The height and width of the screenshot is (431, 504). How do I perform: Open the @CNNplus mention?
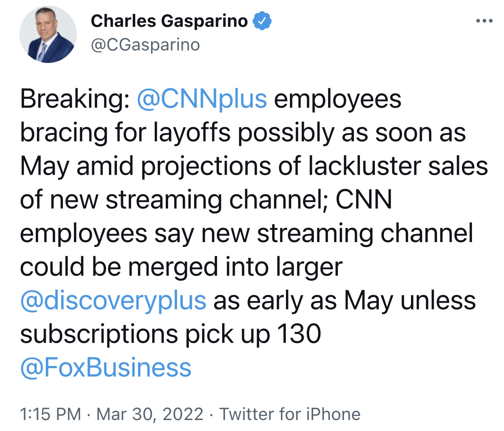point(202,99)
